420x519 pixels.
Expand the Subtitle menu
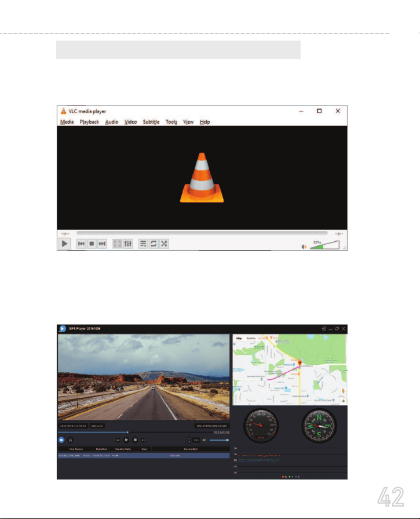coord(151,122)
